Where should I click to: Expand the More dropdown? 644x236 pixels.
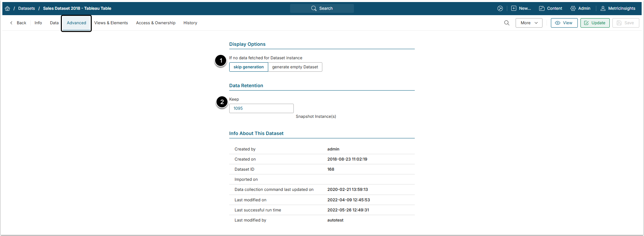coord(529,23)
